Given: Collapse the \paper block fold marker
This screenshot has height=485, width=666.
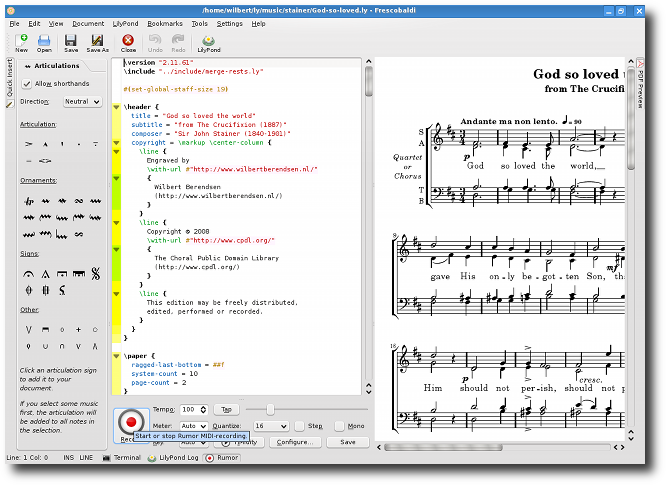Looking at the screenshot, I should click(x=116, y=356).
